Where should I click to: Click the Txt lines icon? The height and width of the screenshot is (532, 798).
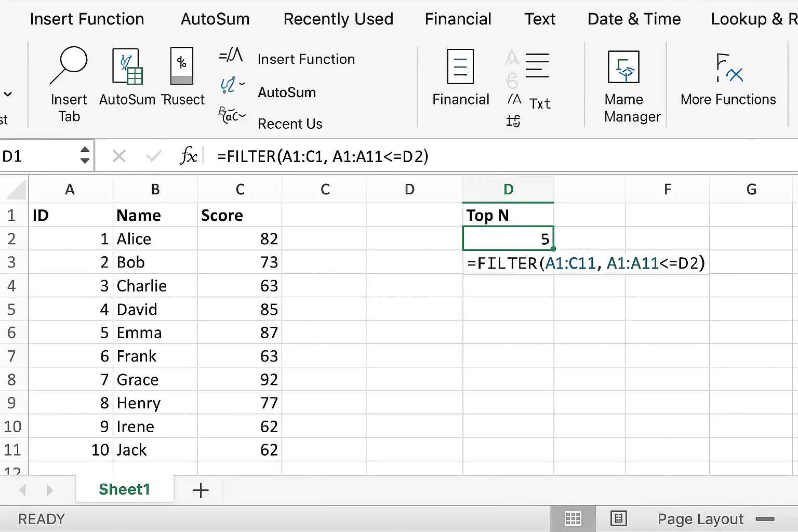point(537,65)
